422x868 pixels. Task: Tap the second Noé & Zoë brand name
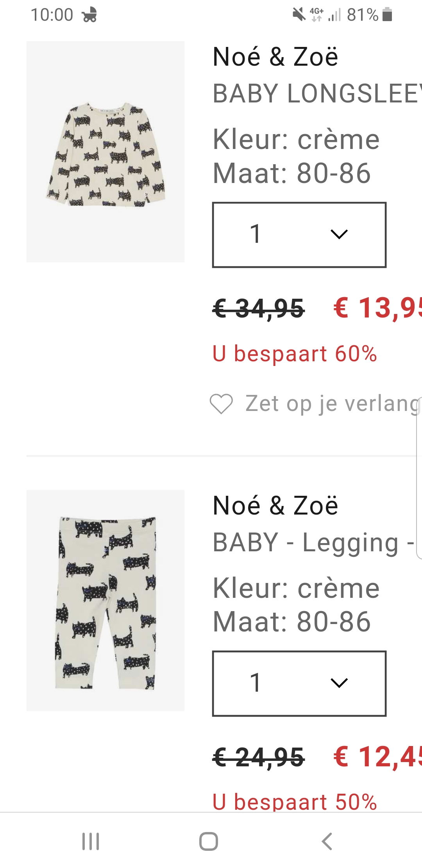[275, 506]
